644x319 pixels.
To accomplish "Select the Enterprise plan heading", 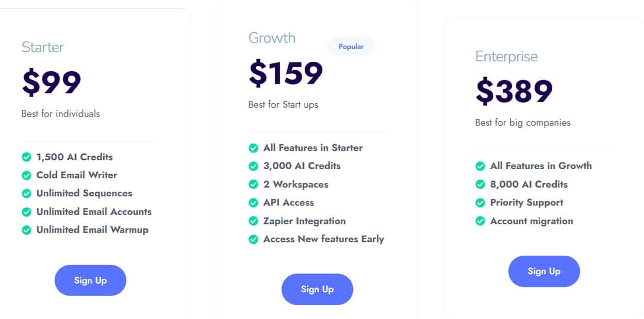I will [506, 57].
